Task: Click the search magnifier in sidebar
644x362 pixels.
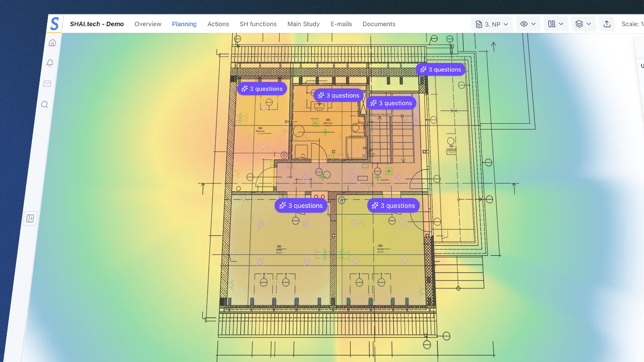Action: pyautogui.click(x=45, y=105)
